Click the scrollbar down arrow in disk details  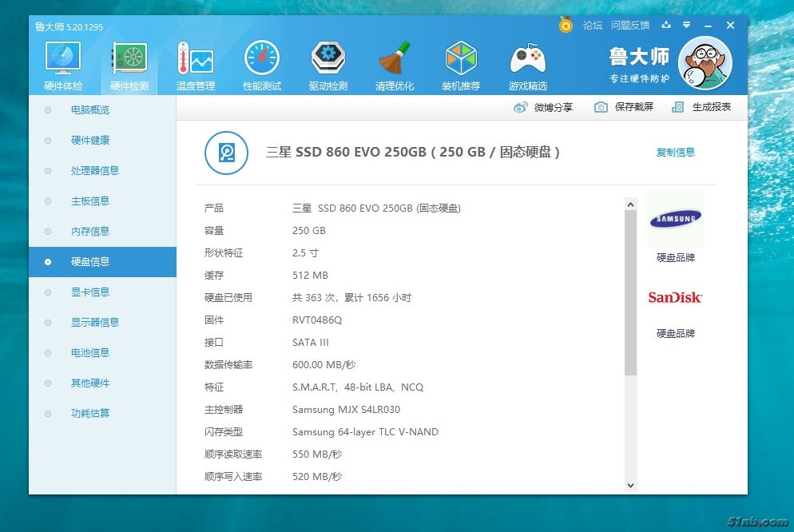point(630,485)
